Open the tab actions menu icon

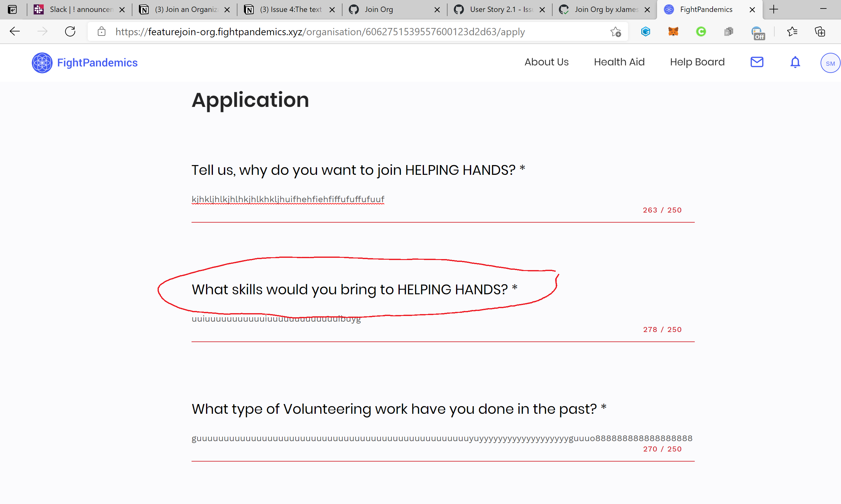pyautogui.click(x=12, y=9)
